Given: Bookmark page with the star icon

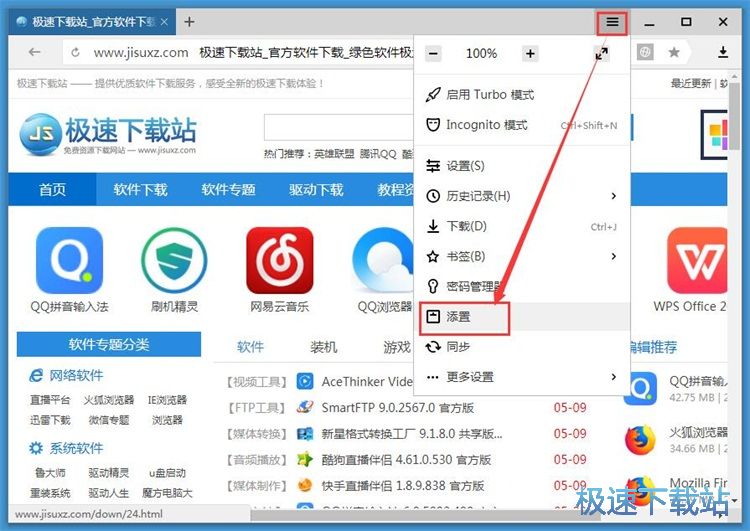Looking at the screenshot, I should point(673,52).
